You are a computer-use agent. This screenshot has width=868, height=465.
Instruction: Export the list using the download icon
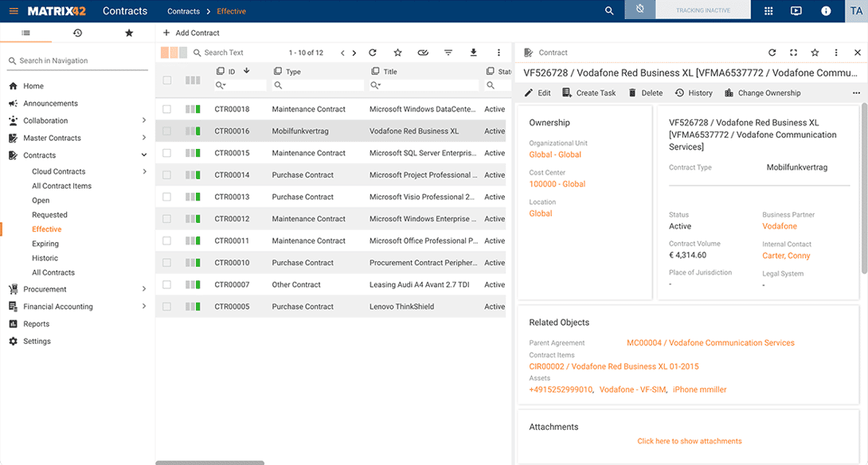point(473,52)
